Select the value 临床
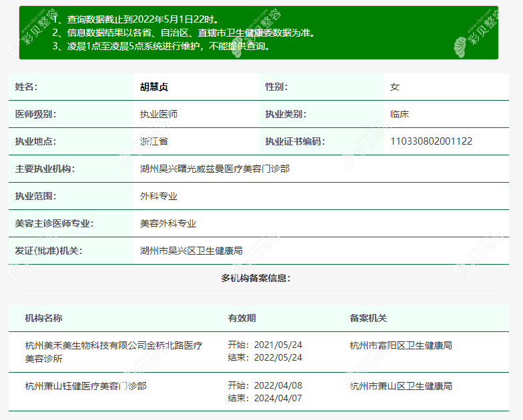 400,115
